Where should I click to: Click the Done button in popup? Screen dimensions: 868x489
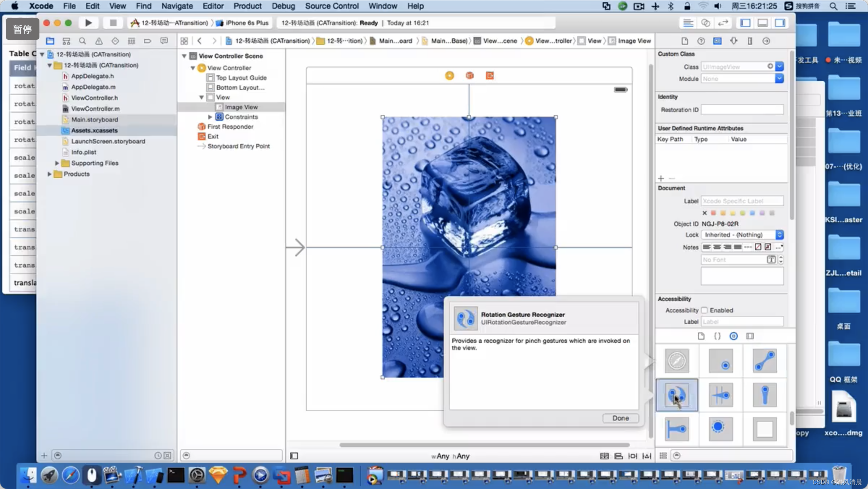click(x=621, y=417)
